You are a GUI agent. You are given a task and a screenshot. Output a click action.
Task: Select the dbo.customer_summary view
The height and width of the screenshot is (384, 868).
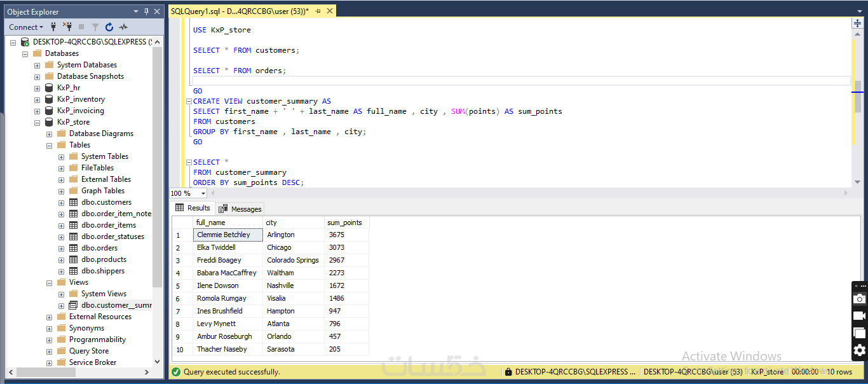point(116,305)
